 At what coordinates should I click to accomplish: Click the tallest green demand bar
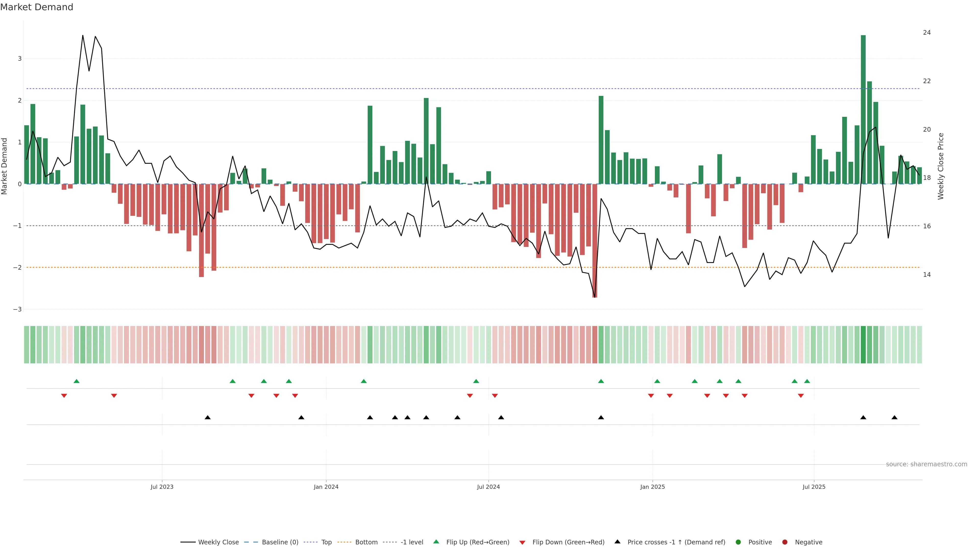click(x=863, y=109)
